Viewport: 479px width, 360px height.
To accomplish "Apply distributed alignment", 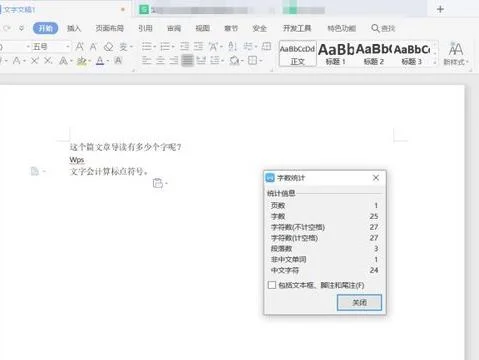I will 201,60.
